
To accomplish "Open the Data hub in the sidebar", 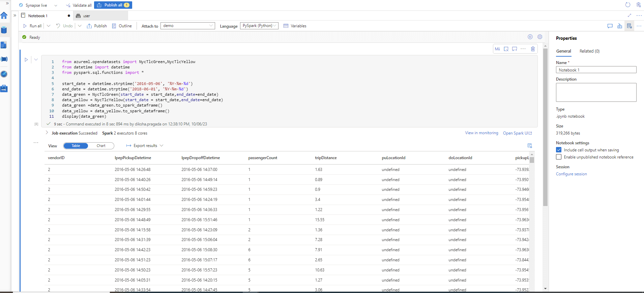I will tap(4, 30).
